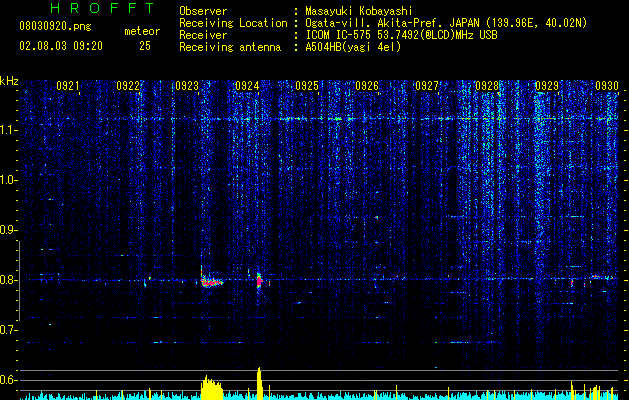Click the meteor label

click(x=142, y=31)
